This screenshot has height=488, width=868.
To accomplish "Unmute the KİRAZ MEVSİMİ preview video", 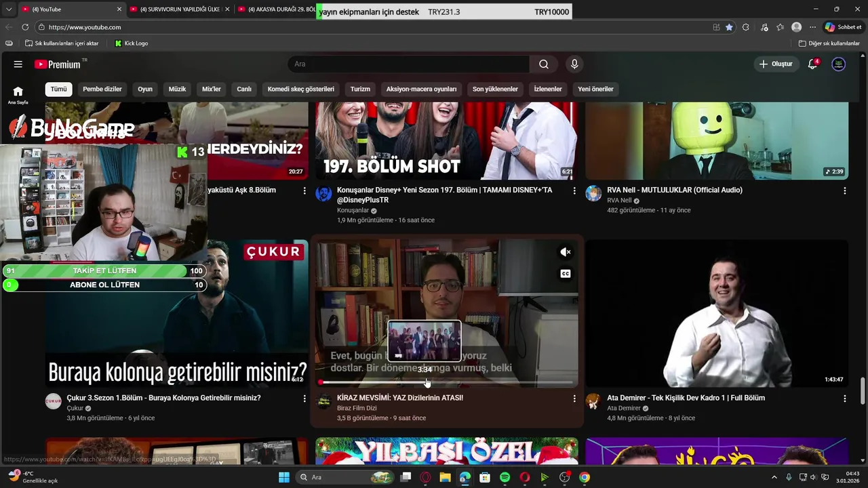I will click(x=566, y=252).
